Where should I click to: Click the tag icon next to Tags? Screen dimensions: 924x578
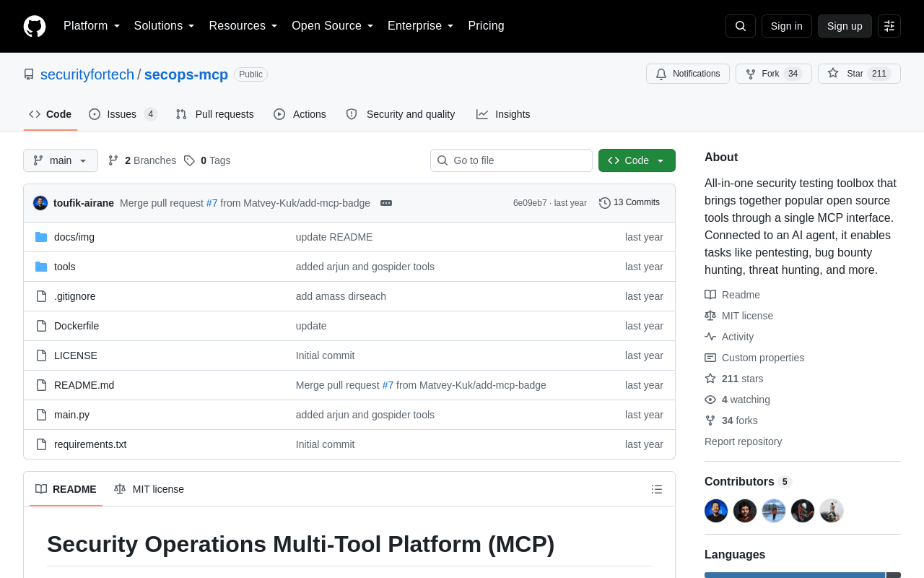(189, 160)
